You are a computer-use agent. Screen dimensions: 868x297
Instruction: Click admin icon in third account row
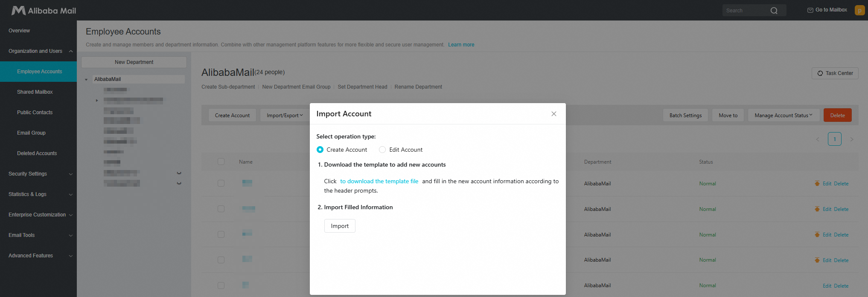coord(817,235)
